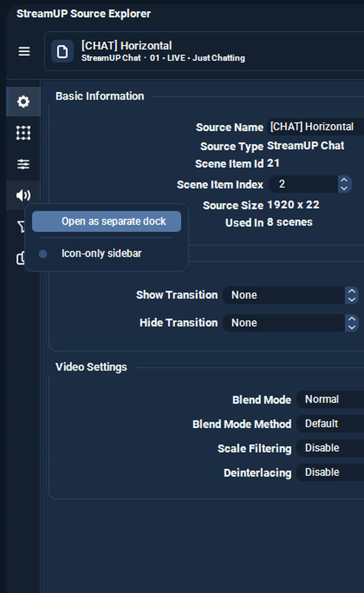Open the clipboard sidebar tab below filters
Viewport: 364px width, 593px height.
click(x=20, y=258)
